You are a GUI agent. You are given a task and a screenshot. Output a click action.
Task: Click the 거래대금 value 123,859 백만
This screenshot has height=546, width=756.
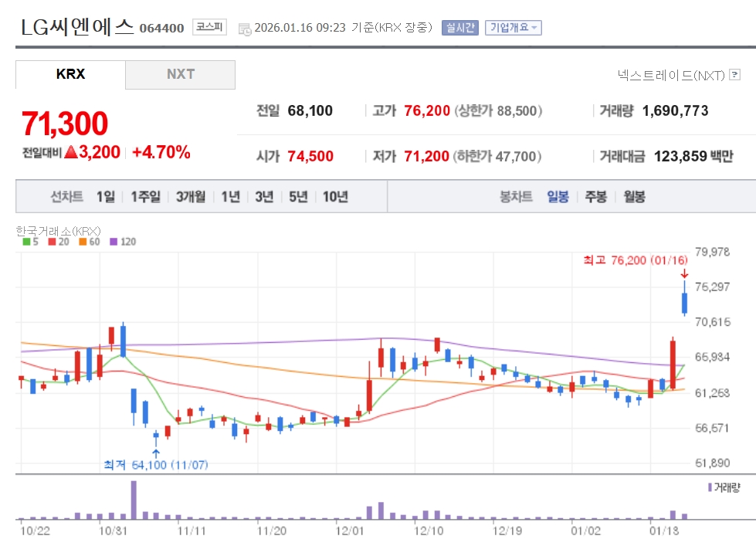pyautogui.click(x=693, y=156)
